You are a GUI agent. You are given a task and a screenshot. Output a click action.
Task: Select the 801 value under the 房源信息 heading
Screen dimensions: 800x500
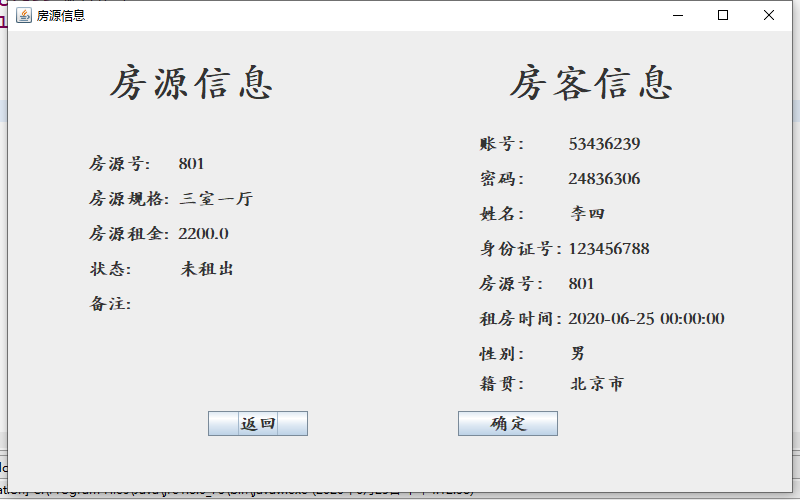point(191,164)
